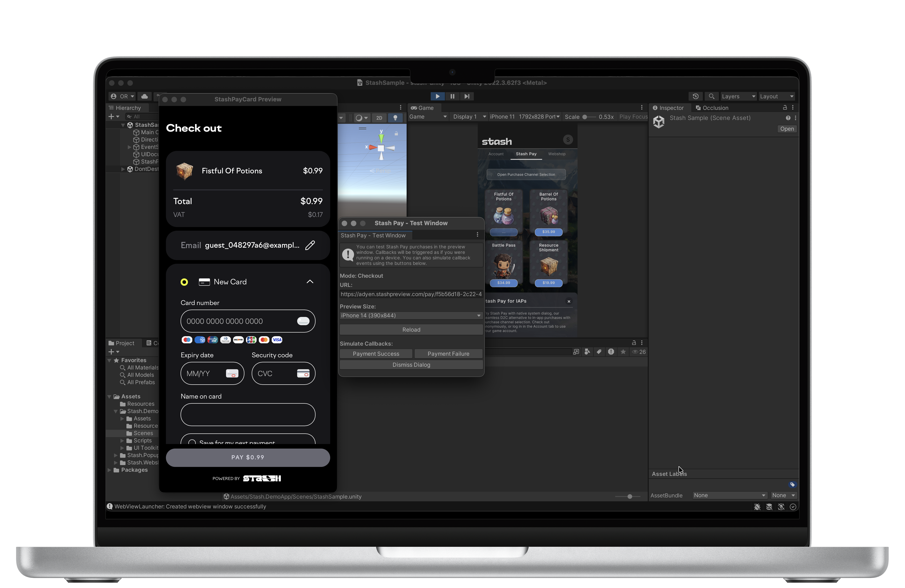Select the Webshop tab in game view
The height and width of the screenshot is (588, 905).
[556, 154]
